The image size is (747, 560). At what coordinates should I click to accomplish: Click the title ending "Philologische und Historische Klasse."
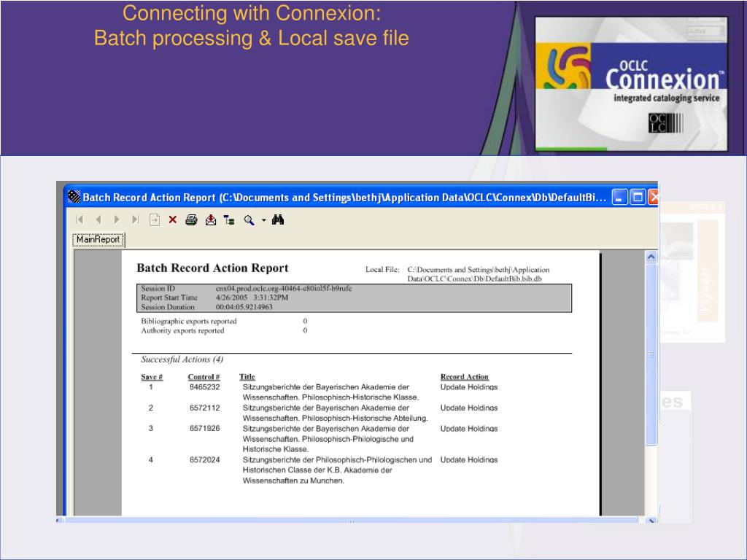[328, 439]
